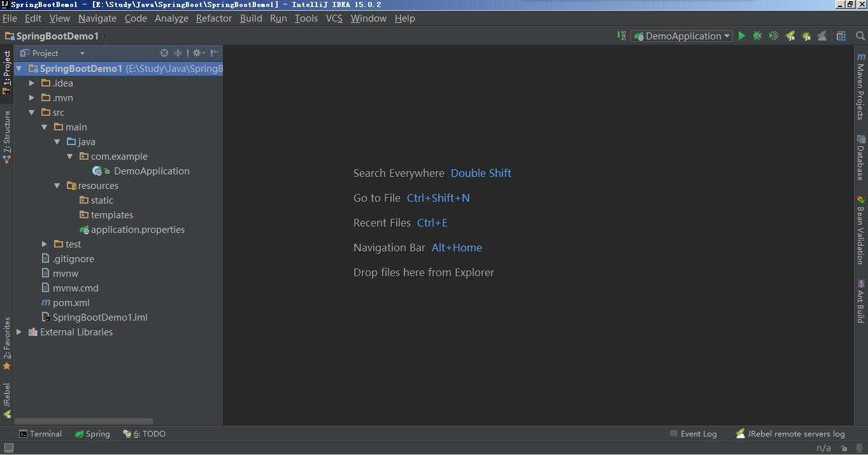868x455 pixels.
Task: Open the 7: Structure side tool window
Action: coord(7,137)
